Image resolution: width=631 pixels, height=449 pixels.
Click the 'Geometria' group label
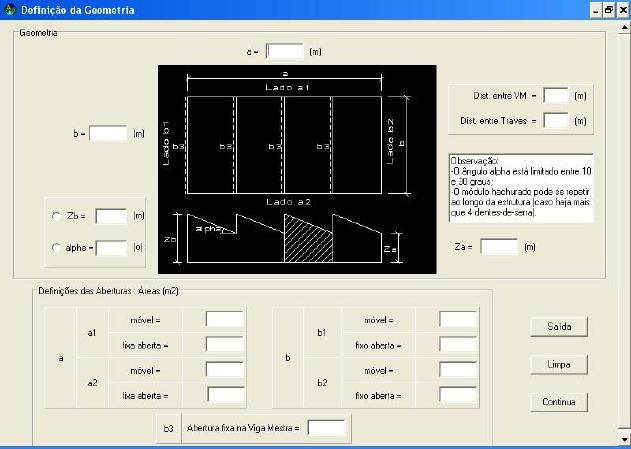[x=38, y=33]
